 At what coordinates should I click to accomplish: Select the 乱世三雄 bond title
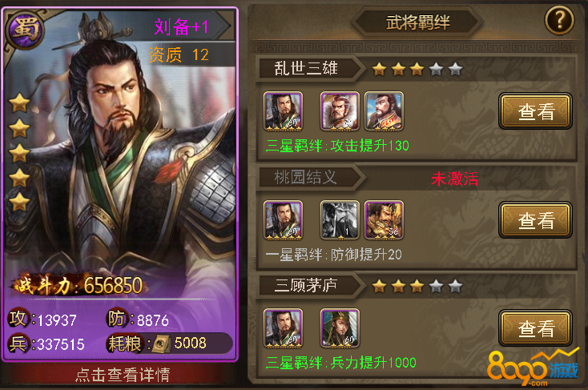pyautogui.click(x=306, y=69)
